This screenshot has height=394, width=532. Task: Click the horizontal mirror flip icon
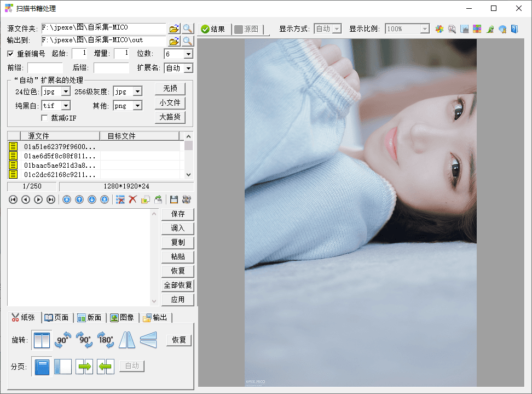tap(126, 340)
